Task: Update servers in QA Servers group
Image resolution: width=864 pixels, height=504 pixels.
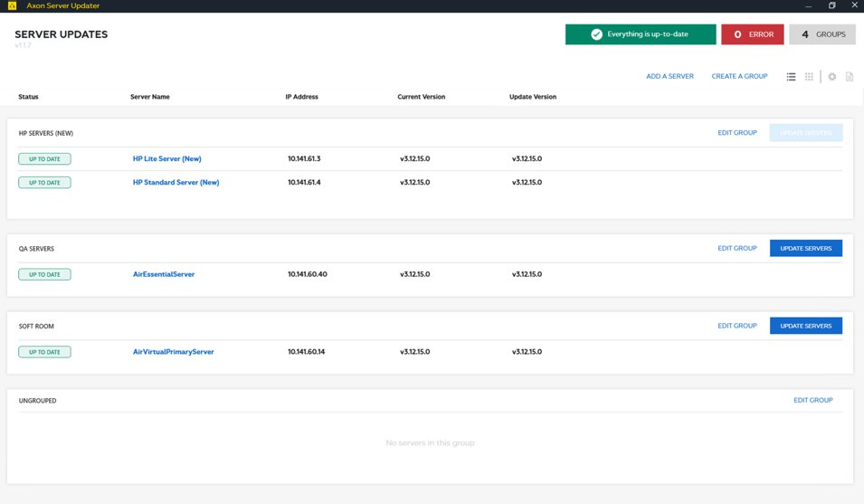Action: click(805, 248)
